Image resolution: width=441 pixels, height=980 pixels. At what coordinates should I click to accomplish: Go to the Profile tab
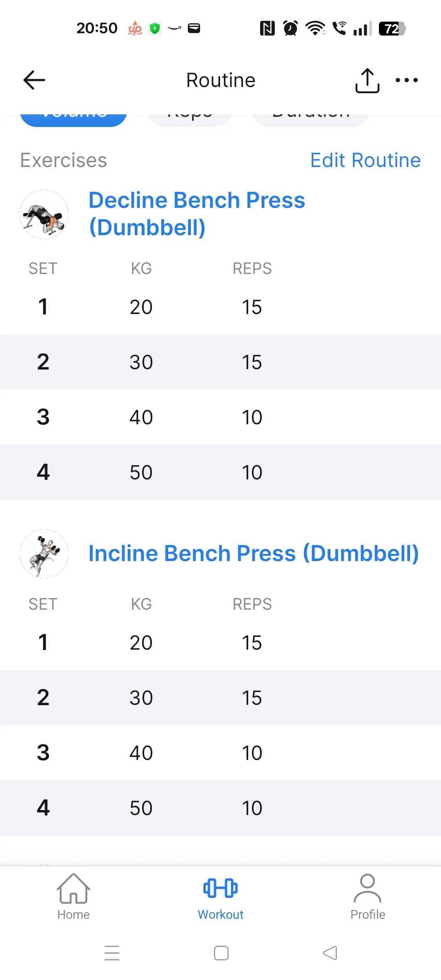pyautogui.click(x=367, y=897)
